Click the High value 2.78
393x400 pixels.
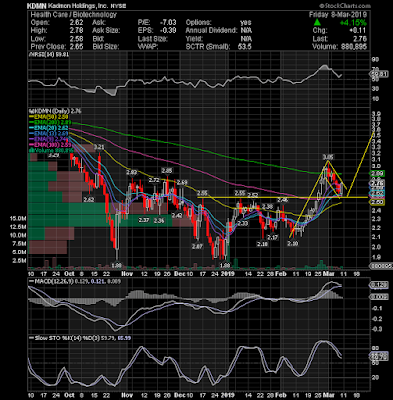(77, 30)
